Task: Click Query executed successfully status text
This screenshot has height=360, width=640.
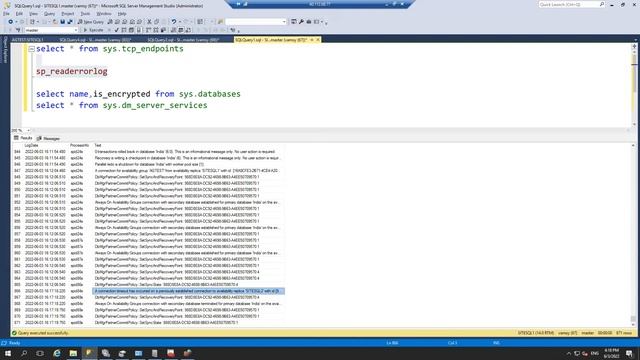Action: (43, 333)
